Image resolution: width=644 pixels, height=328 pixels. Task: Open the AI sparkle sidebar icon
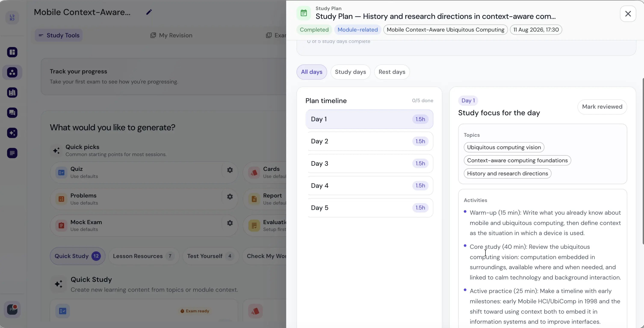pos(12,133)
